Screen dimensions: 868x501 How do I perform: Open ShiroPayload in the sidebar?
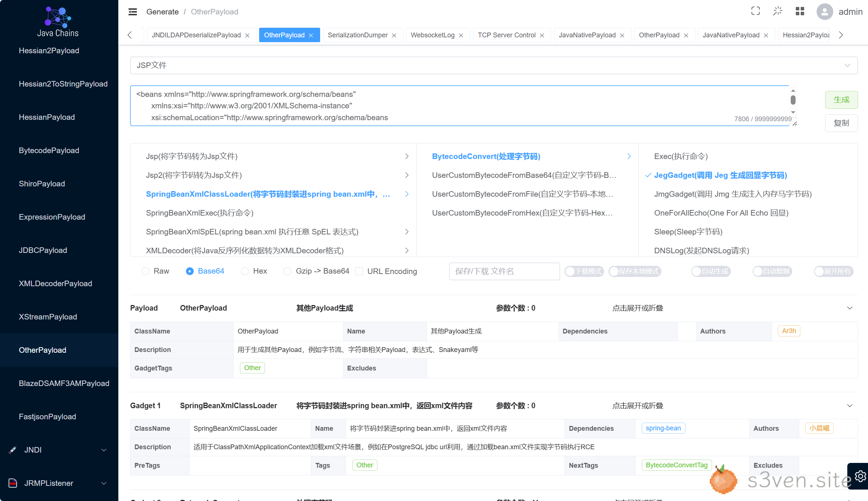(42, 184)
